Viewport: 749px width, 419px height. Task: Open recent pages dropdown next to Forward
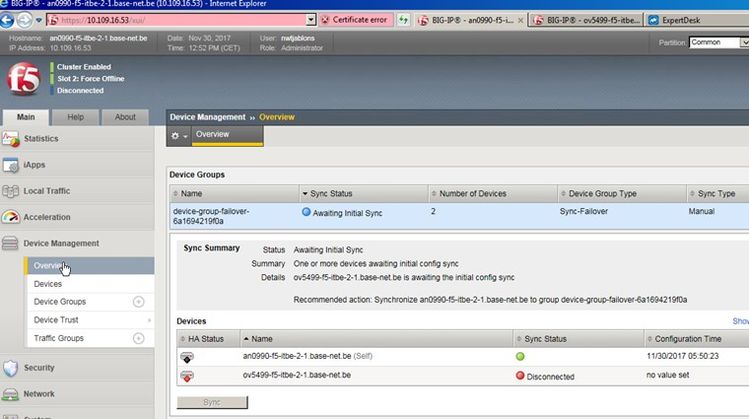[39, 21]
